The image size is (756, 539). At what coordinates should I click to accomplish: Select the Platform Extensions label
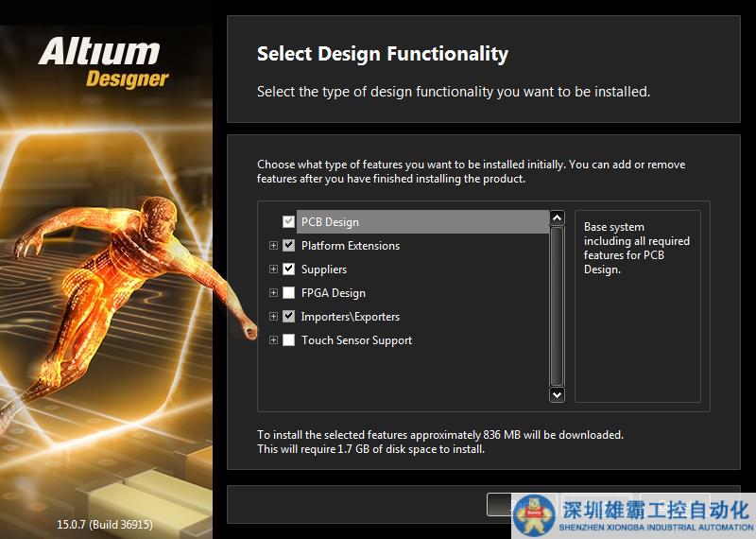350,246
